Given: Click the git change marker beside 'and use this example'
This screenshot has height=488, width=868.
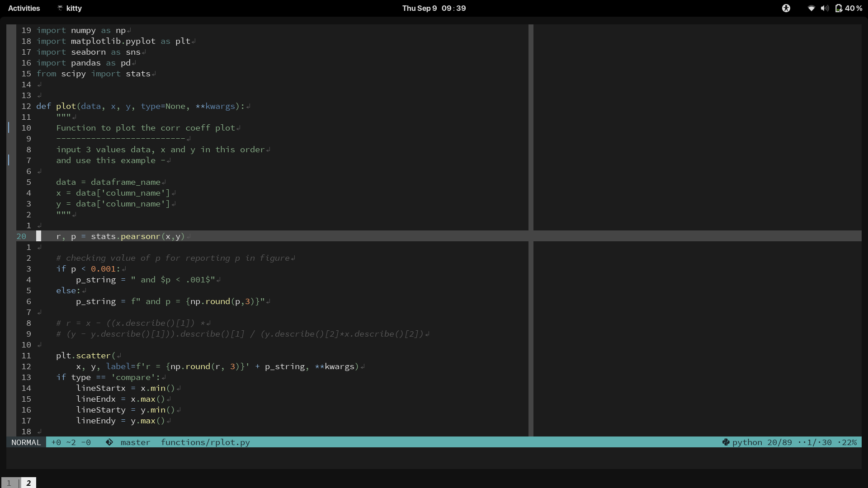Looking at the screenshot, I should click(x=9, y=160).
